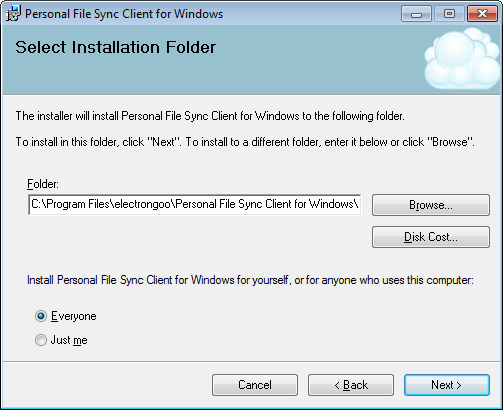Close the setup window with the red X
Screen dimensions: 503x410
tap(482, 14)
